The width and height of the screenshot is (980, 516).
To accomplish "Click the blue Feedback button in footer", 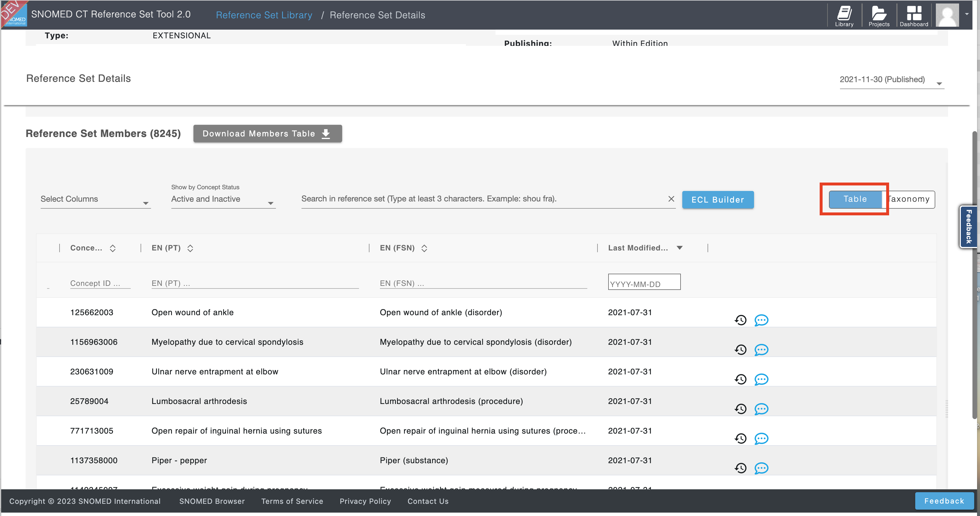I will [x=944, y=501].
